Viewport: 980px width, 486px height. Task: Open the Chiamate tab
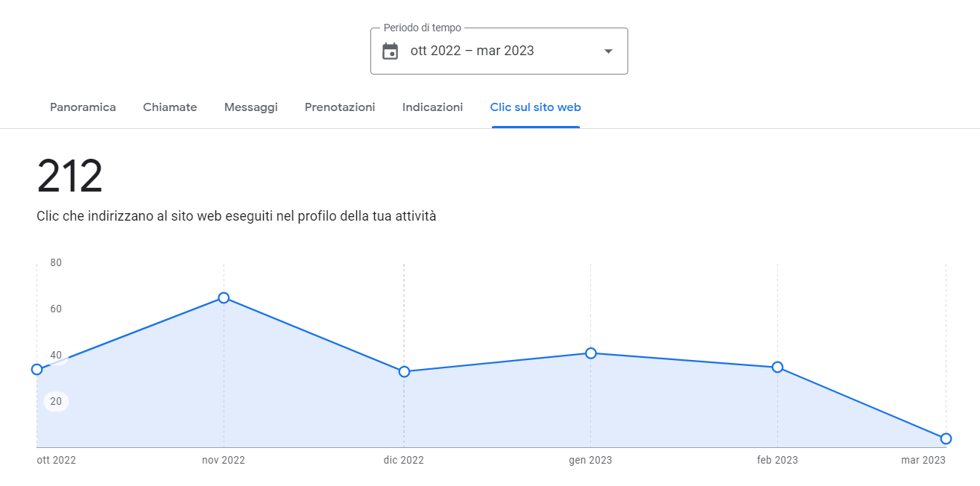[170, 107]
